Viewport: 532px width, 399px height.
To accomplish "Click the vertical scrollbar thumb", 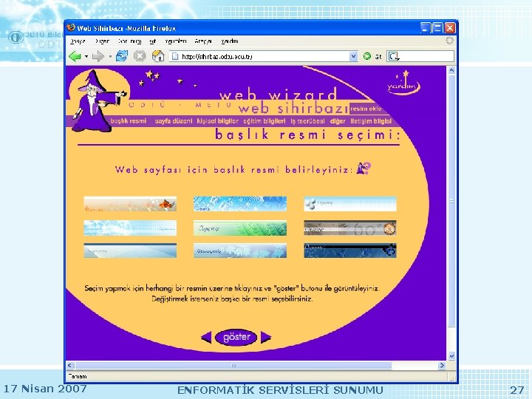I will 451,201.
